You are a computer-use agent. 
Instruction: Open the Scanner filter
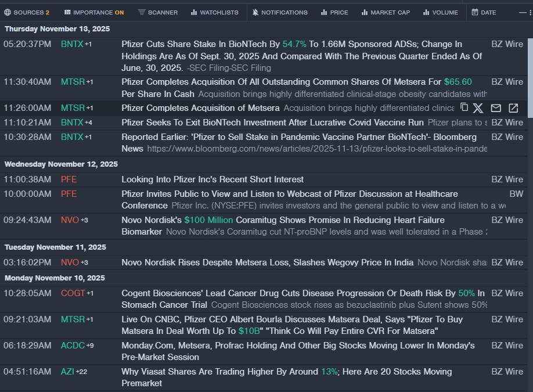point(158,12)
